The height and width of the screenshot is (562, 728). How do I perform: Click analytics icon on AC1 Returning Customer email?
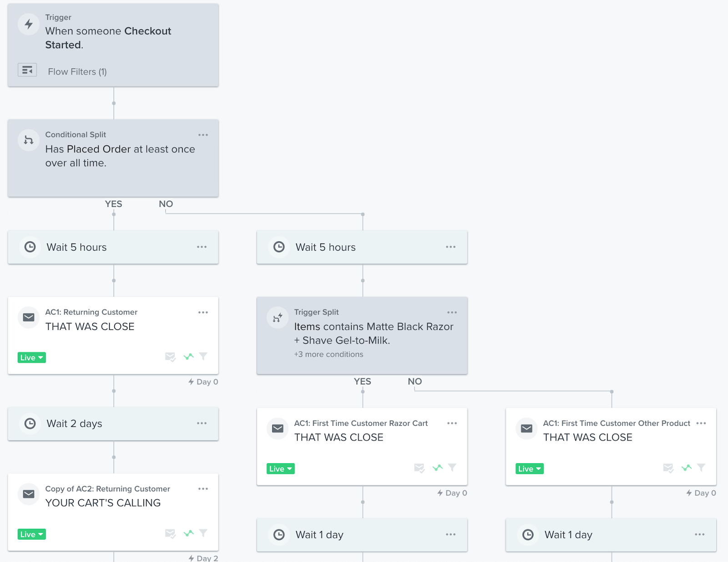[x=188, y=356]
